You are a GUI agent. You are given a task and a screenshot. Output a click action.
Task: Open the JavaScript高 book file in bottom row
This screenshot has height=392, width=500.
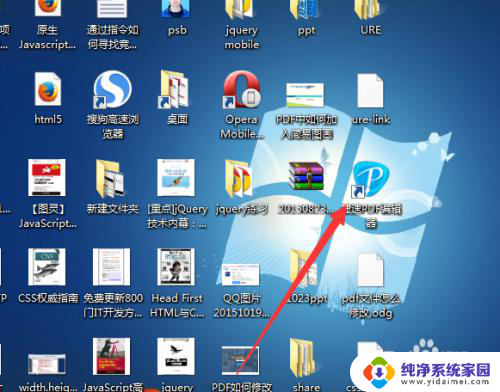[111, 356]
